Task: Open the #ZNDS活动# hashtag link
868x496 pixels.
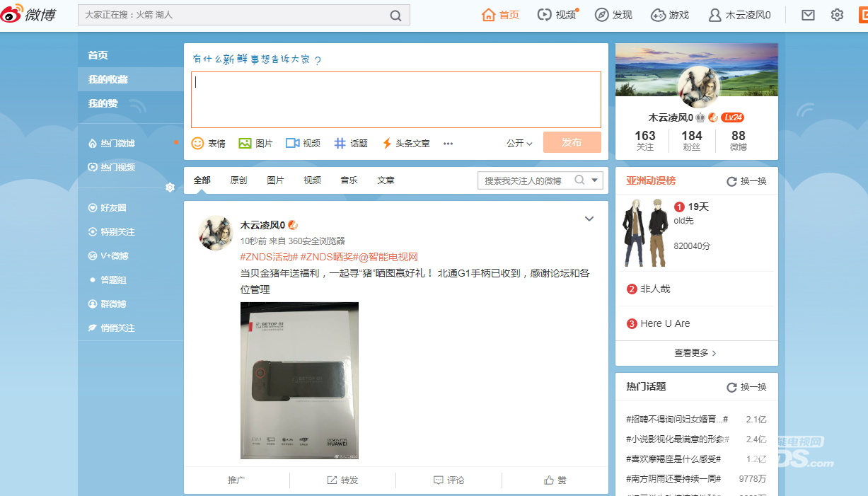Action: (x=269, y=257)
